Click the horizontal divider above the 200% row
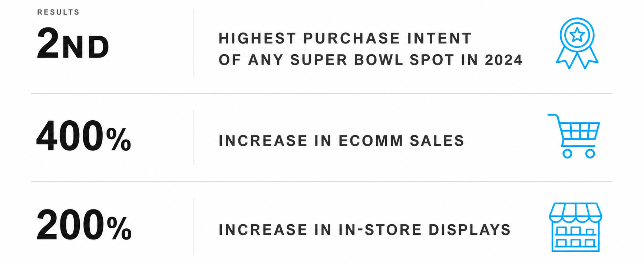This screenshot has height=264, width=644. pos(321,182)
